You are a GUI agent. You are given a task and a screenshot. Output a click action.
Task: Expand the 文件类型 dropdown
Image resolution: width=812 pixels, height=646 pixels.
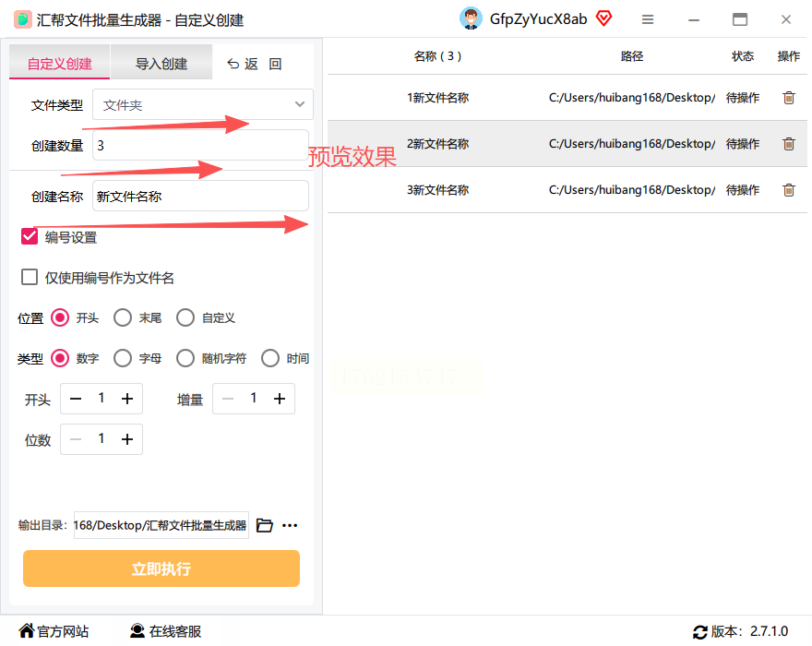click(x=203, y=104)
